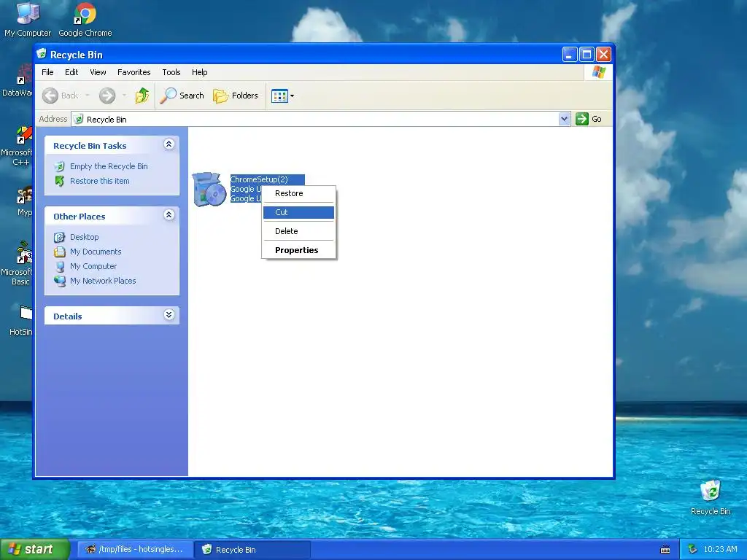The height and width of the screenshot is (560, 747).
Task: Click the Forward navigation arrow
Action: pyautogui.click(x=107, y=96)
